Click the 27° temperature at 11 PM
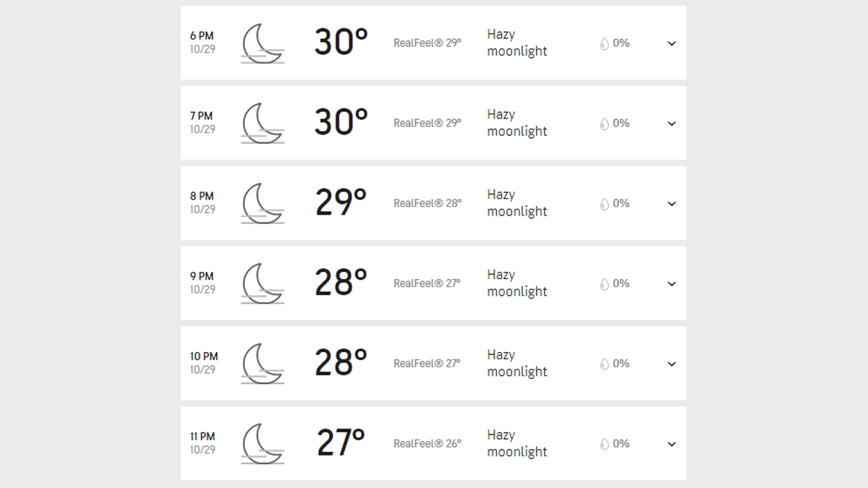 pos(341,443)
